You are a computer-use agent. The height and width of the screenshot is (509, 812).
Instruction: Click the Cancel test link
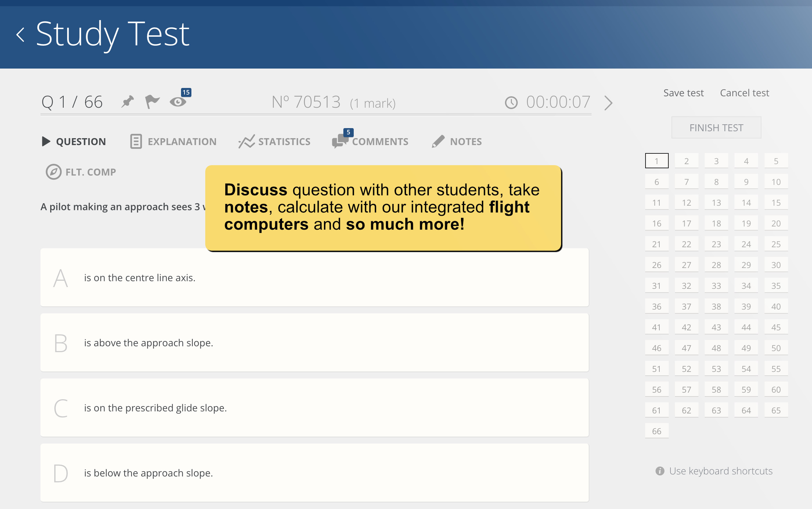[745, 93]
